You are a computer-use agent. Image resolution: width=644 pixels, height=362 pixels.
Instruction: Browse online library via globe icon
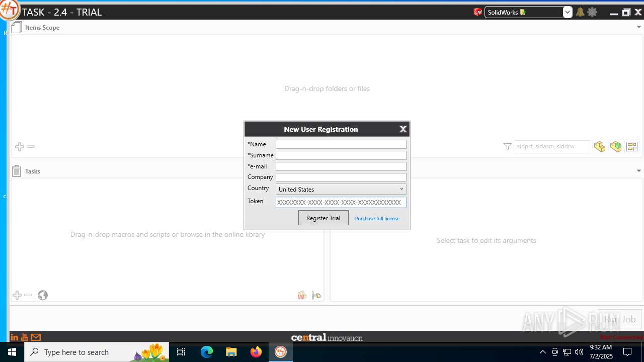[43, 295]
